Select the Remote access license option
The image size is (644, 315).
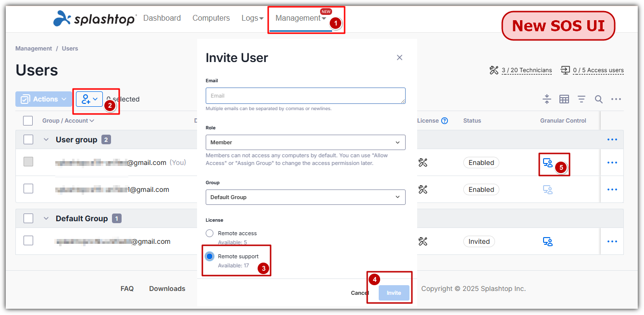[x=210, y=233]
